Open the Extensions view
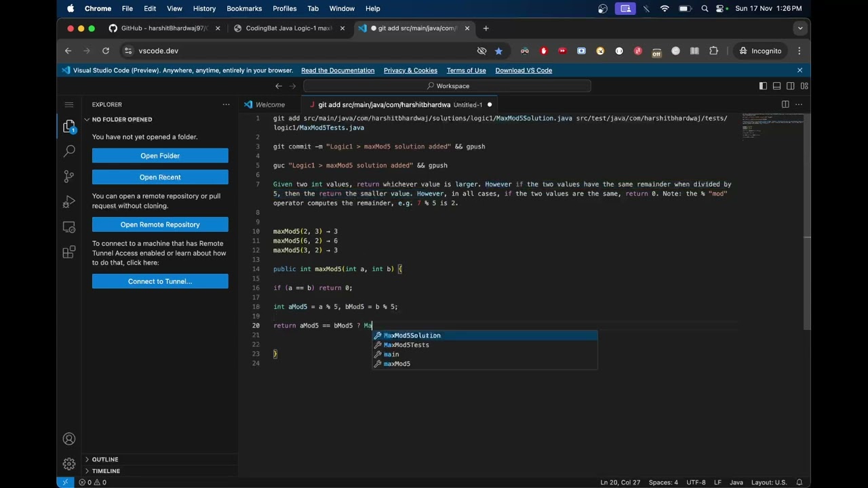The height and width of the screenshot is (488, 868). pyautogui.click(x=68, y=252)
